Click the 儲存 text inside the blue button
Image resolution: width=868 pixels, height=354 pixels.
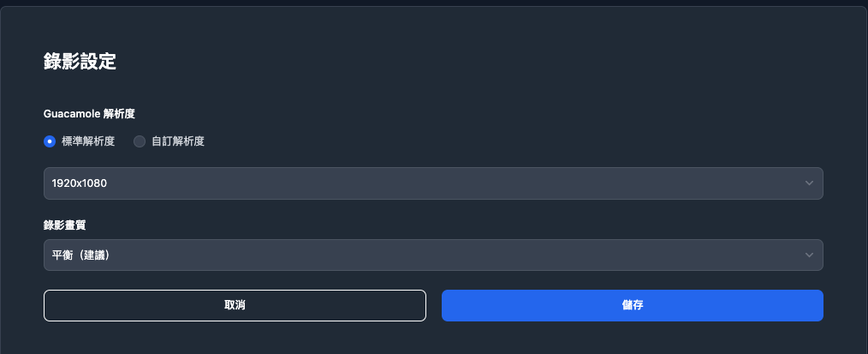click(633, 306)
